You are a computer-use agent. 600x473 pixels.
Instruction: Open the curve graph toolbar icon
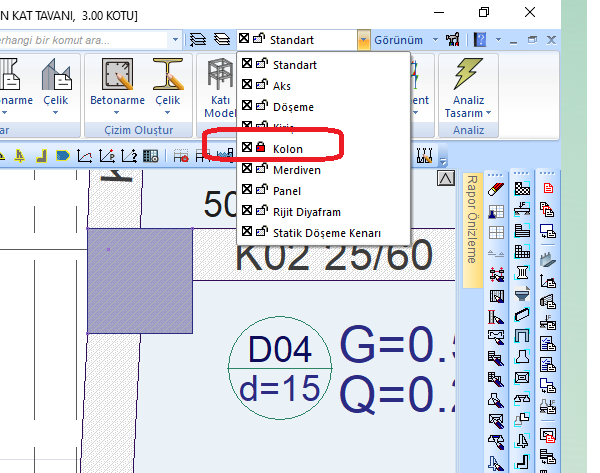click(x=84, y=156)
